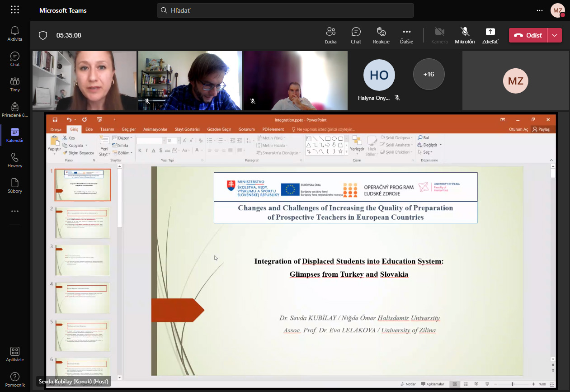The width and height of the screenshot is (570, 392).
Task: Toggle the meeting Chat panel
Action: [x=356, y=35]
